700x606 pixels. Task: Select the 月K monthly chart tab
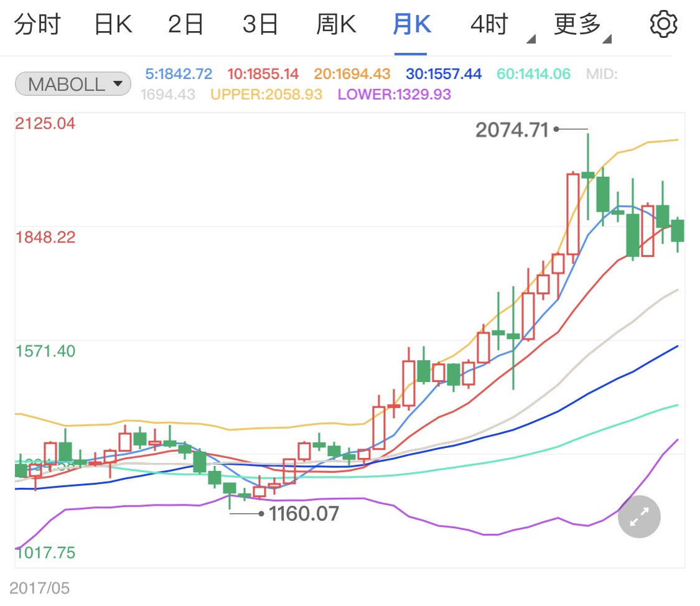click(x=412, y=24)
